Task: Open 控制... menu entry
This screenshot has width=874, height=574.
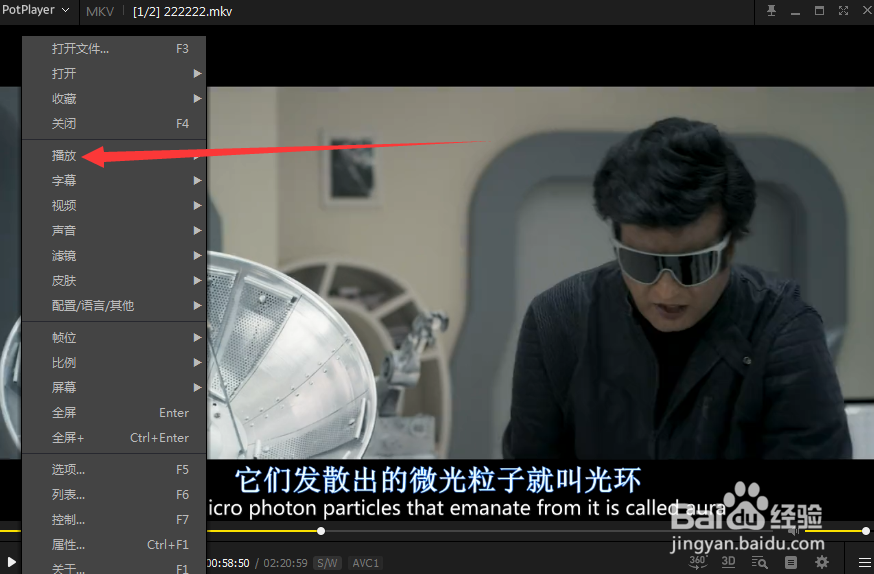Action: coord(114,520)
